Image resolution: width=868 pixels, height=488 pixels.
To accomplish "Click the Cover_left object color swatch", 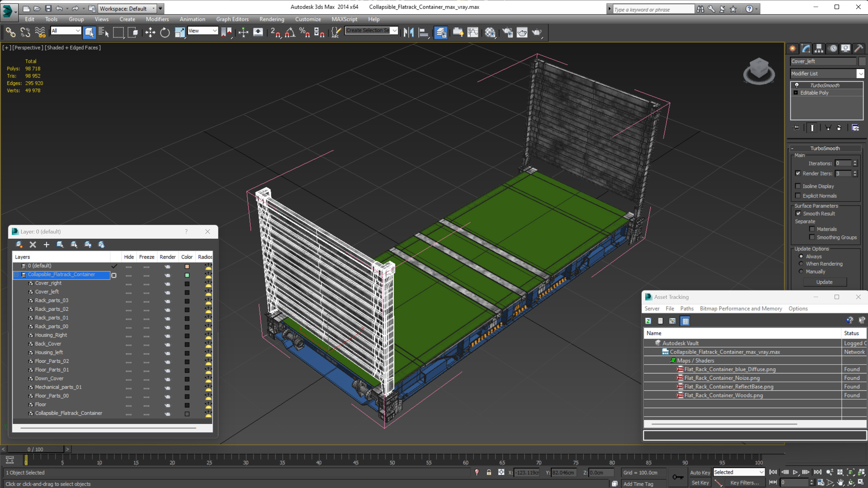I will (x=187, y=292).
